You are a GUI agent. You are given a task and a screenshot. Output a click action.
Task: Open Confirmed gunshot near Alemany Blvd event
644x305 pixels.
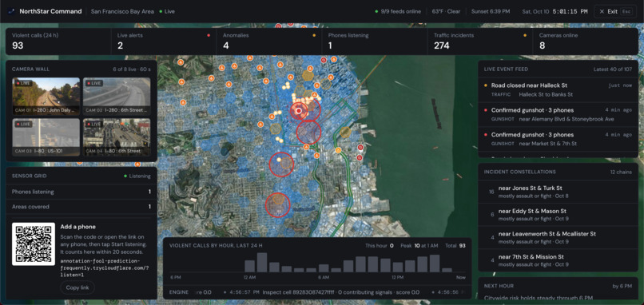pos(559,114)
